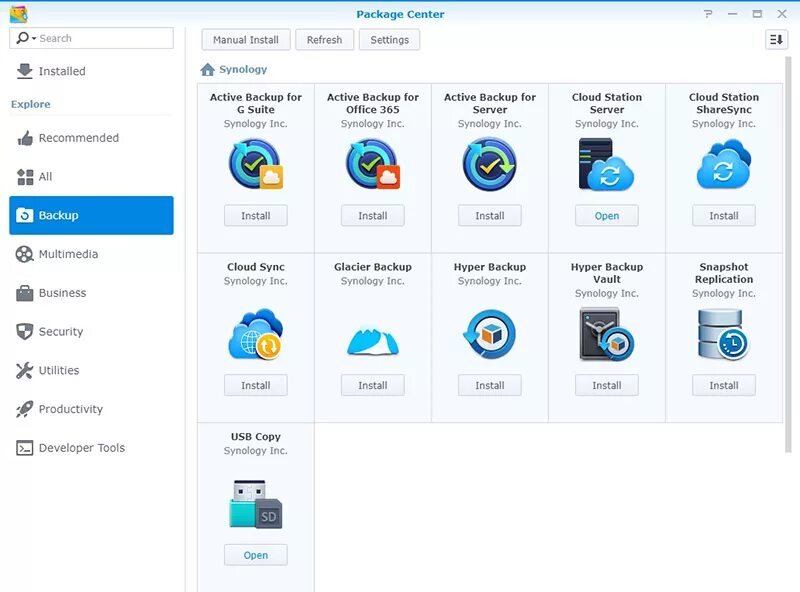Click the Snapshot Replication title text
Screen dimensions: 800x592
[723, 273]
